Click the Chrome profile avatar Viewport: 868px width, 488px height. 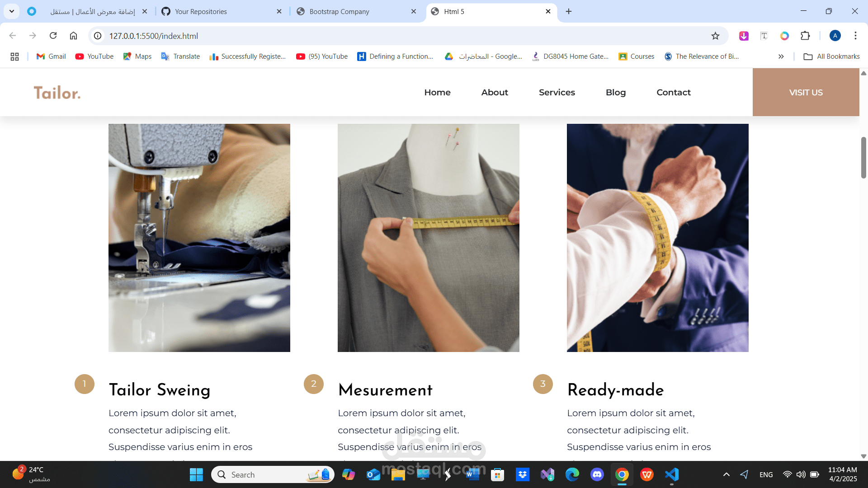click(835, 36)
